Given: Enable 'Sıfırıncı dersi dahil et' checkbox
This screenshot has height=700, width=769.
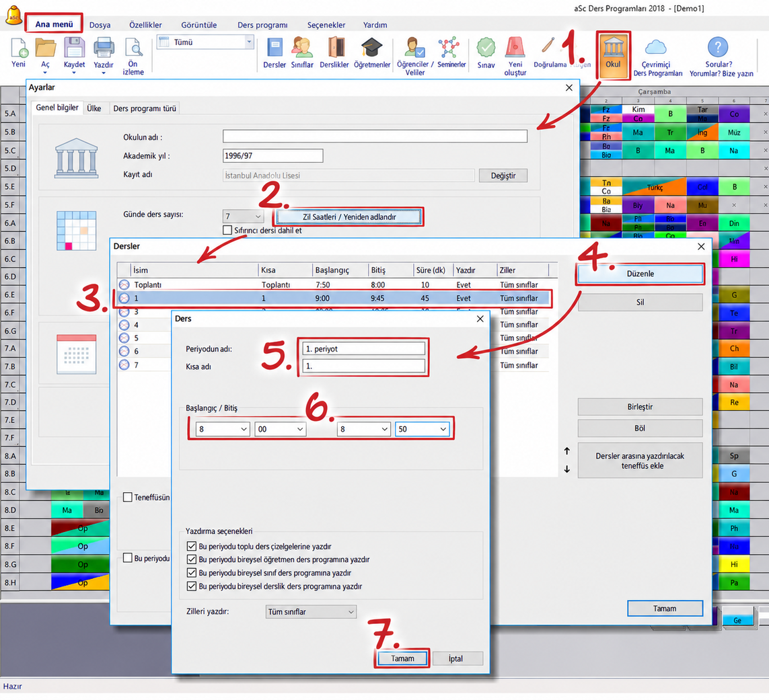Looking at the screenshot, I should 227,230.
